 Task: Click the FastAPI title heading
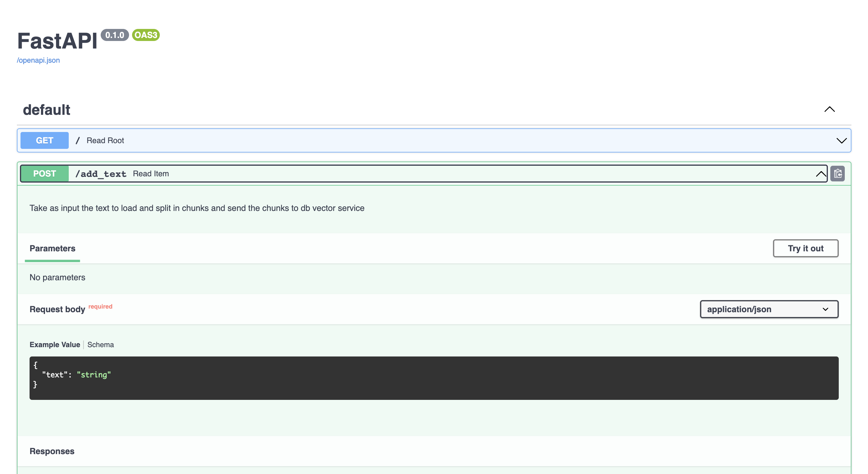click(x=57, y=41)
